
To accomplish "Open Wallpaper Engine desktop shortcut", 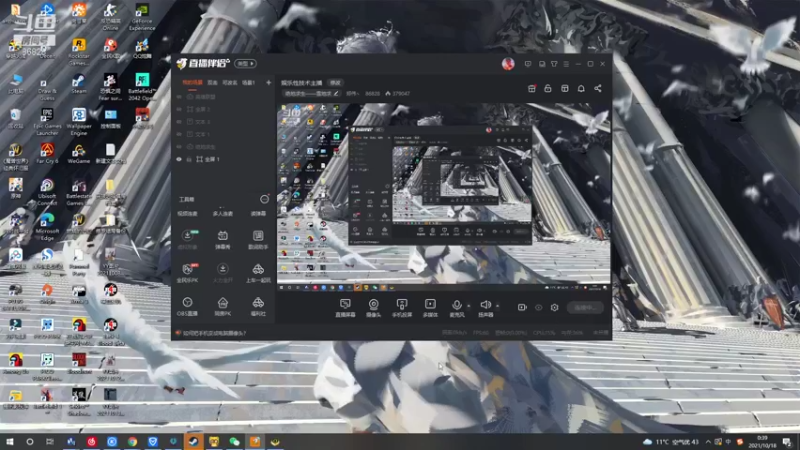I will point(79,121).
